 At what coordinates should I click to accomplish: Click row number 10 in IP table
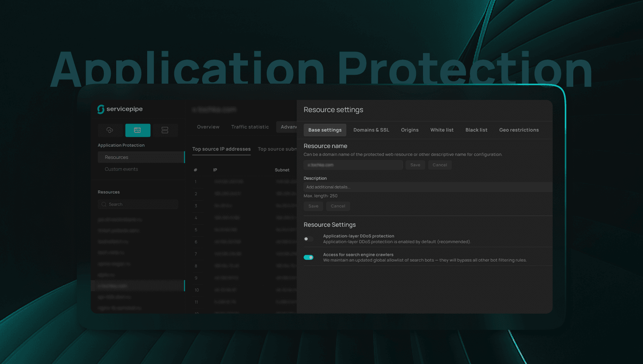[x=197, y=290]
